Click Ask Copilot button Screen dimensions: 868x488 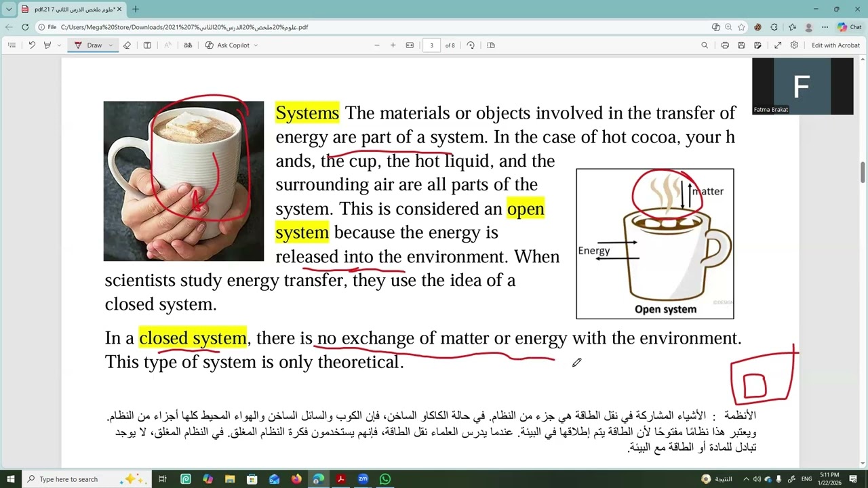[x=228, y=45]
